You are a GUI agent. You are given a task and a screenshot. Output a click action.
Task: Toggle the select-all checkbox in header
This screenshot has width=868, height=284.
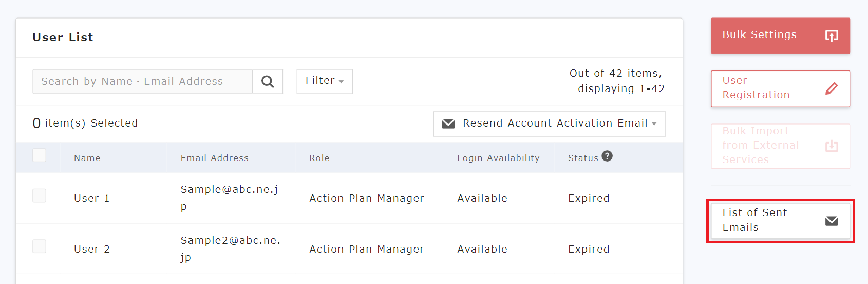pyautogui.click(x=40, y=155)
